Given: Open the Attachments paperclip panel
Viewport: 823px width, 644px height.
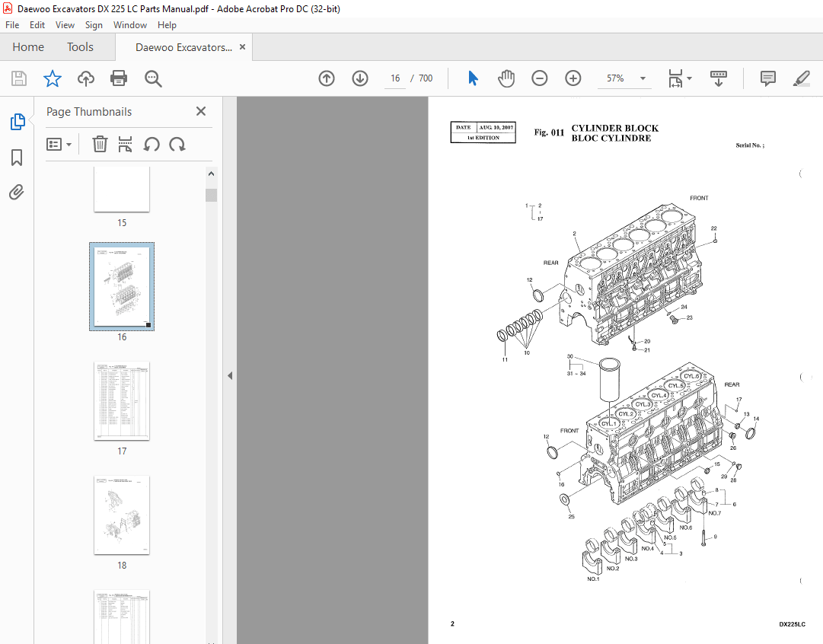Looking at the screenshot, I should tap(17, 192).
